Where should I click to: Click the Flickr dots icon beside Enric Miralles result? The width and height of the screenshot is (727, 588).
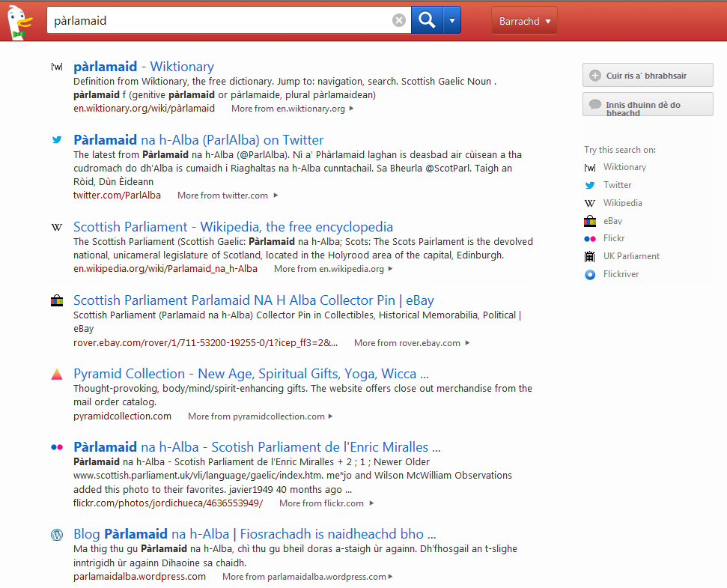click(57, 447)
